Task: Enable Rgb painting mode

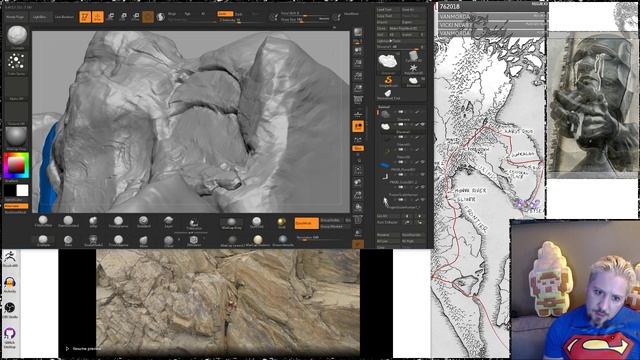Action: pyautogui.click(x=187, y=13)
